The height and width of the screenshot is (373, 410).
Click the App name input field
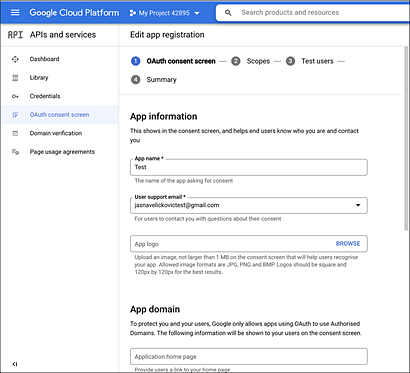[249, 167]
